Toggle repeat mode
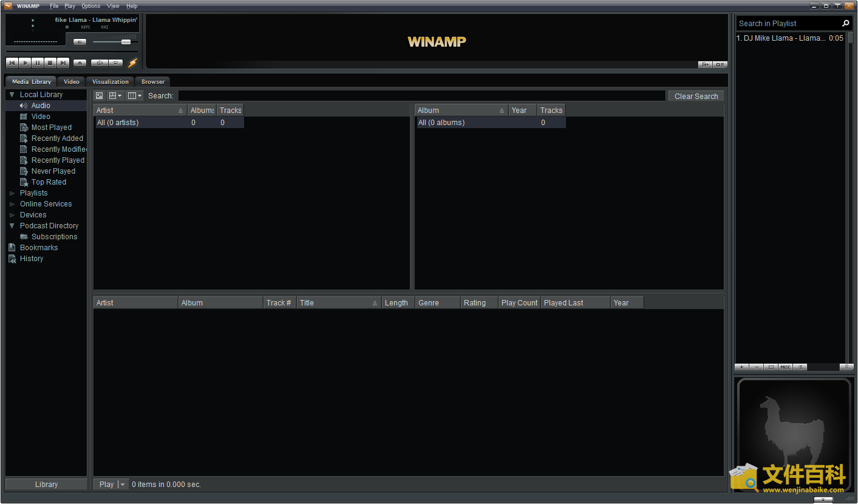Screen dimensions: 858x504 (x=116, y=63)
